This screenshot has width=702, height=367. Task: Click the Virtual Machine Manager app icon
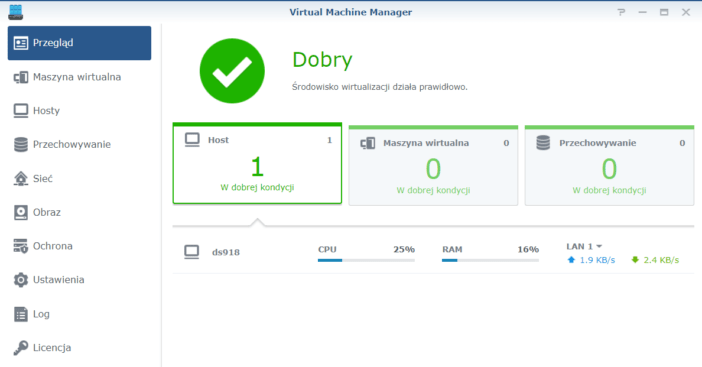tap(16, 12)
